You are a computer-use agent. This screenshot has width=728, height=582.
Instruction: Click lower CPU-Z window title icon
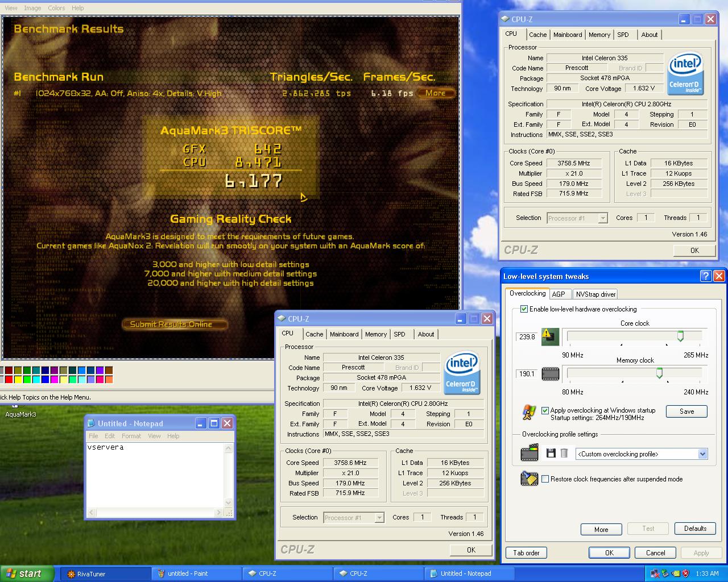[281, 319]
